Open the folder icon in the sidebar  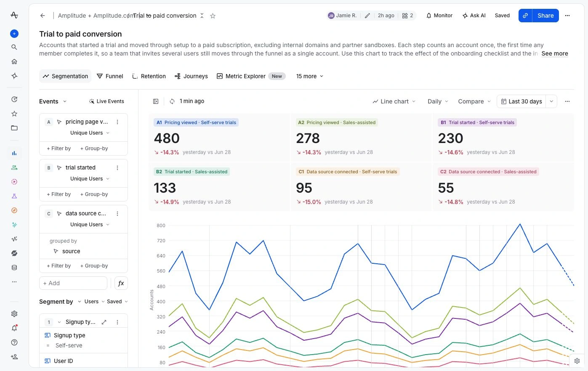(x=14, y=128)
